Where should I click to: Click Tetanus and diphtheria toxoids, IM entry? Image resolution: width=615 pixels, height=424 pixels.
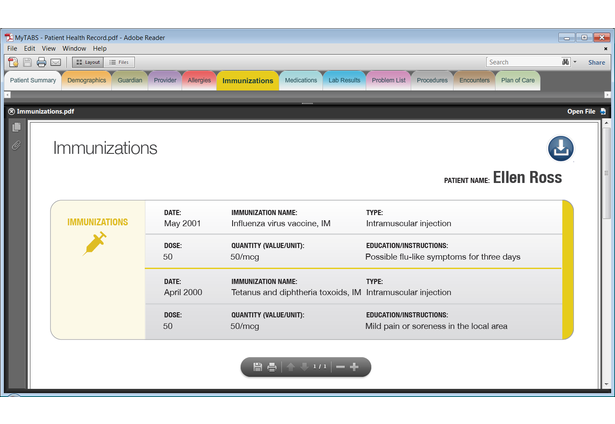pos(296,292)
